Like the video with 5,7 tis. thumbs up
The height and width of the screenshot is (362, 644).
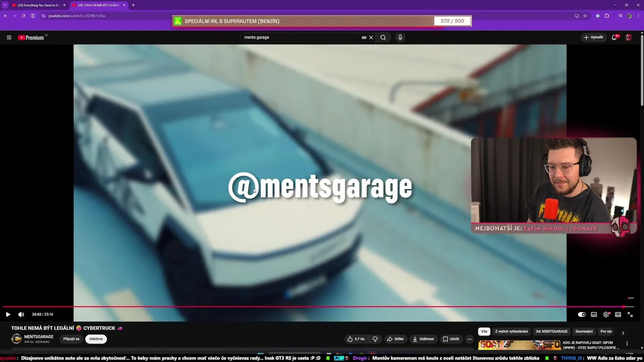357,339
